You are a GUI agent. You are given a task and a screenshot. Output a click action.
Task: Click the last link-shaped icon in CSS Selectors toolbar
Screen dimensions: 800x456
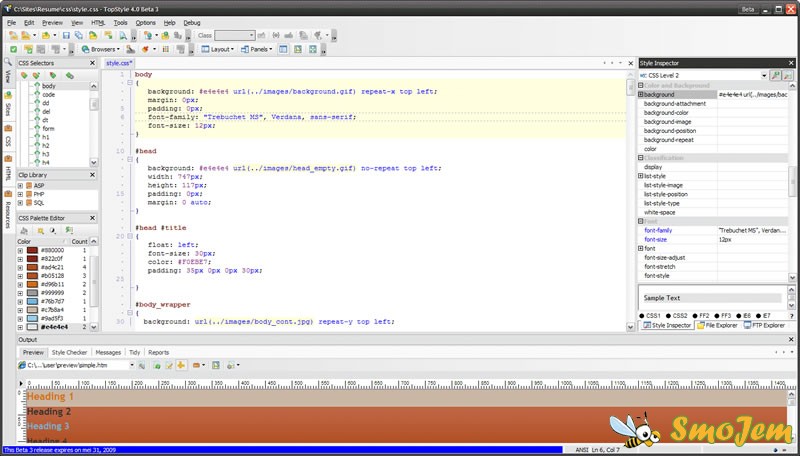coord(69,75)
